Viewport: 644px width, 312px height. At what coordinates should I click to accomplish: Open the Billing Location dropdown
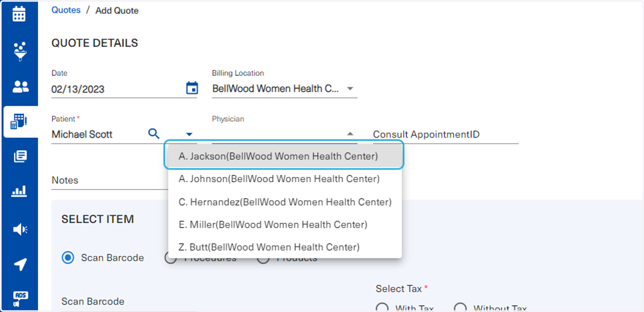(x=284, y=89)
